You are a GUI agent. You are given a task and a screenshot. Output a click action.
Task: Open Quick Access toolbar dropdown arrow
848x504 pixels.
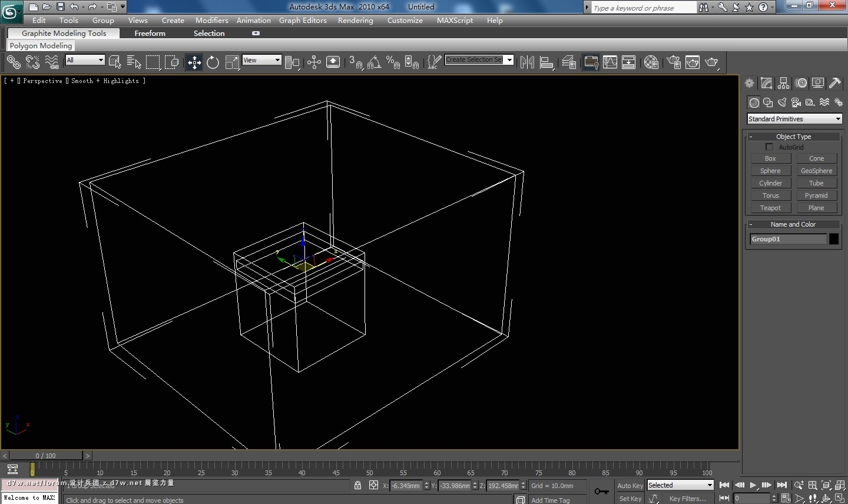(122, 7)
